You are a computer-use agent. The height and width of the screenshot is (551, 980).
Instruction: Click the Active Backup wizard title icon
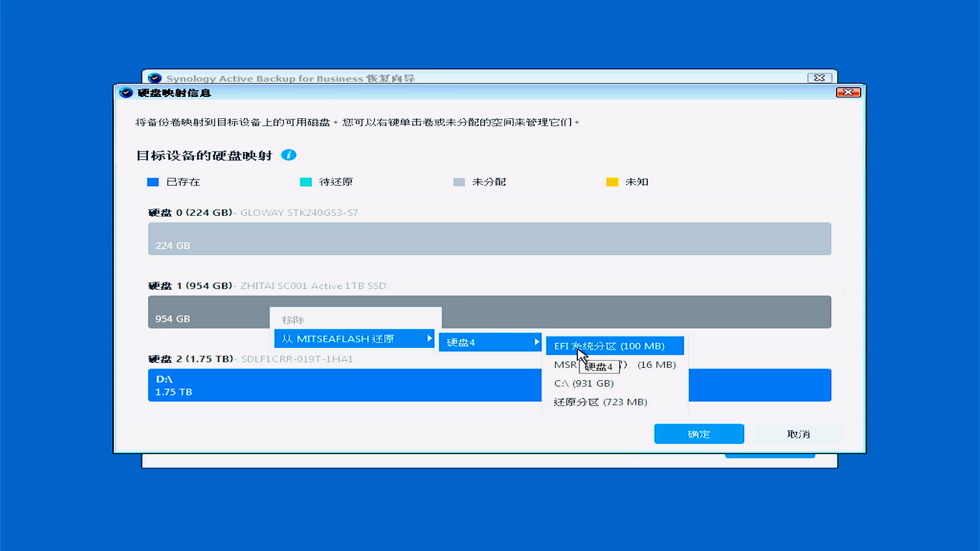[155, 78]
